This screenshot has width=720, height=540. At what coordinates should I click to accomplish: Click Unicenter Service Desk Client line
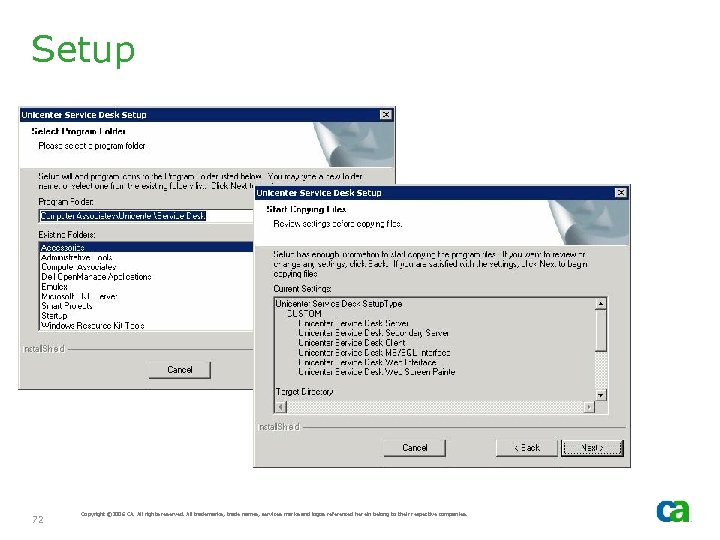(352, 343)
